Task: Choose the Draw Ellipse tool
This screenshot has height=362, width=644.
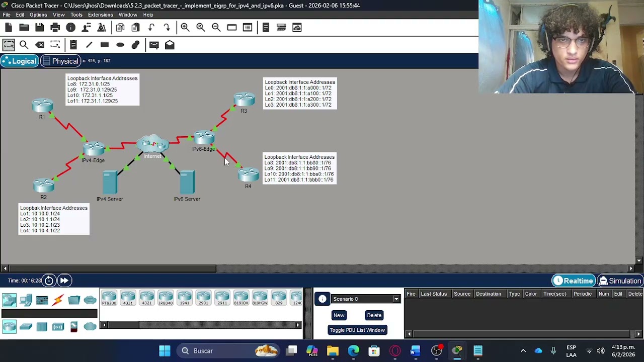Action: [x=120, y=45]
